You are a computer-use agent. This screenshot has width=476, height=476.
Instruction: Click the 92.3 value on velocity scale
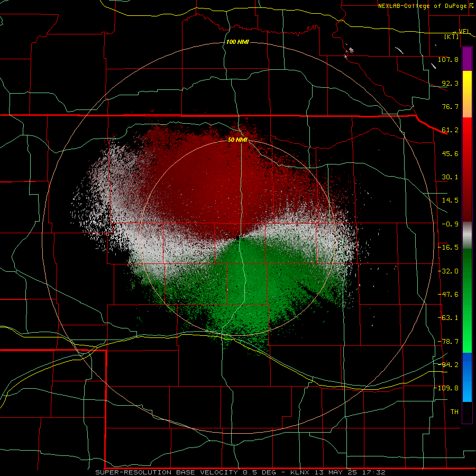point(450,83)
